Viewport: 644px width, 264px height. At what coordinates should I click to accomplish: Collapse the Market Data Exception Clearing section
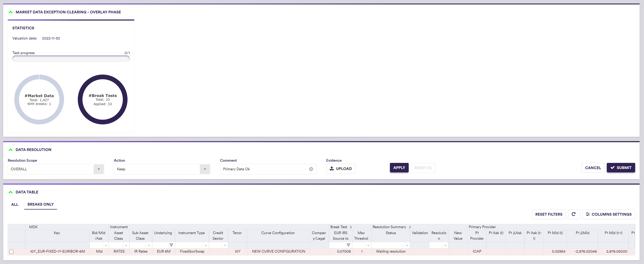click(x=10, y=12)
